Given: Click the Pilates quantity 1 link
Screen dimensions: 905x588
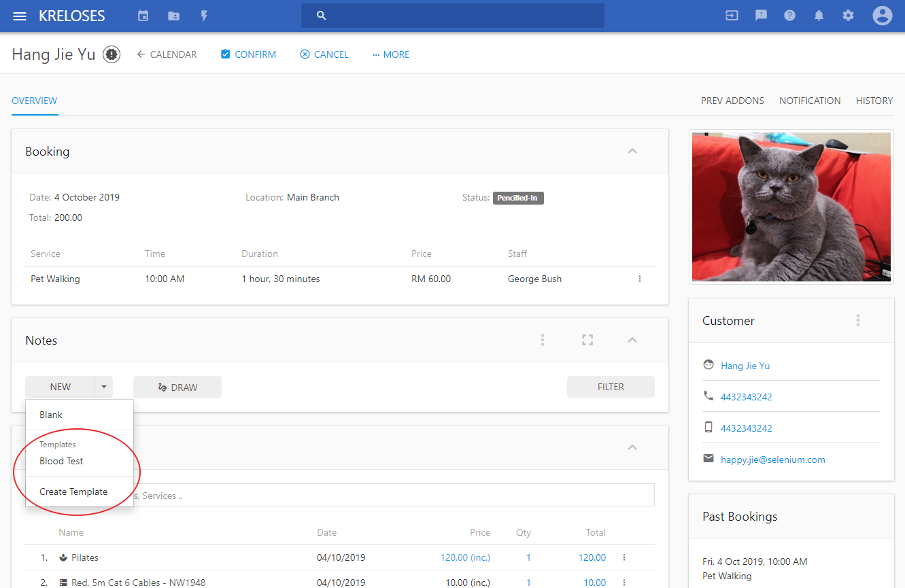Looking at the screenshot, I should click(528, 557).
